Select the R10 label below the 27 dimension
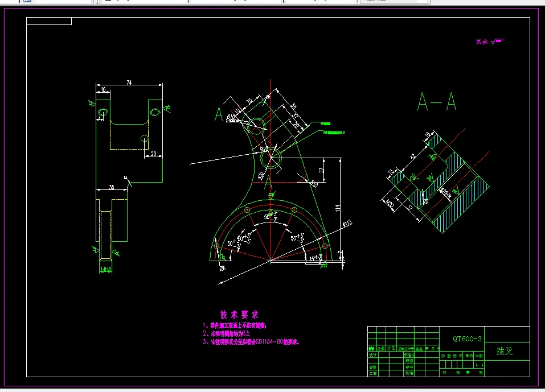Image resolution: width=545 pixels, height=392 pixels. (314, 183)
